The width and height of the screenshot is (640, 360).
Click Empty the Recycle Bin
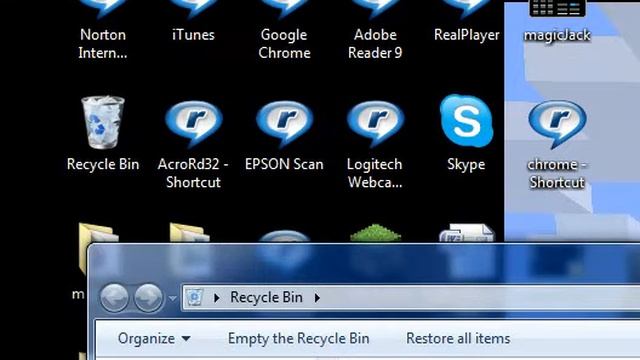coord(298,338)
